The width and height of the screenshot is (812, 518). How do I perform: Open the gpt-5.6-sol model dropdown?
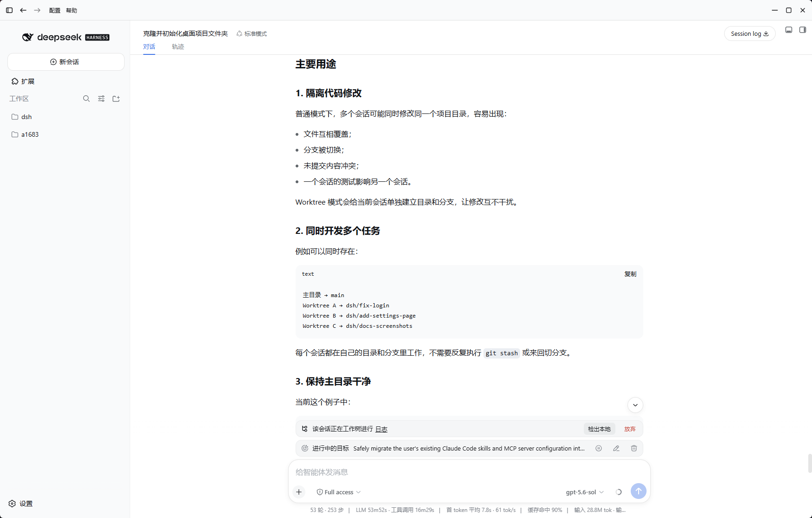585,492
